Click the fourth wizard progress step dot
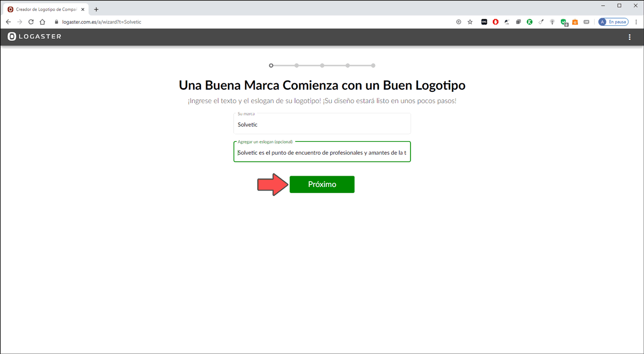644x354 pixels. coord(348,66)
